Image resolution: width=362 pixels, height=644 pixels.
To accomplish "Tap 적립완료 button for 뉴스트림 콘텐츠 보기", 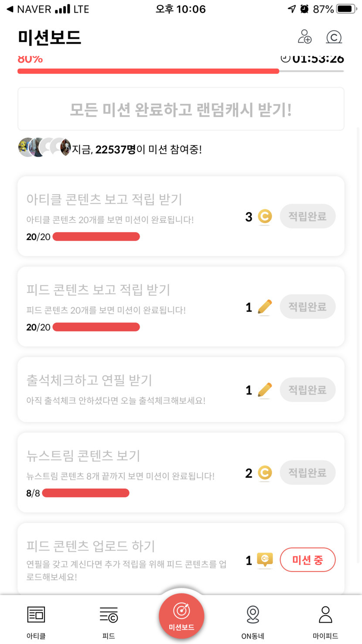I will point(307,473).
